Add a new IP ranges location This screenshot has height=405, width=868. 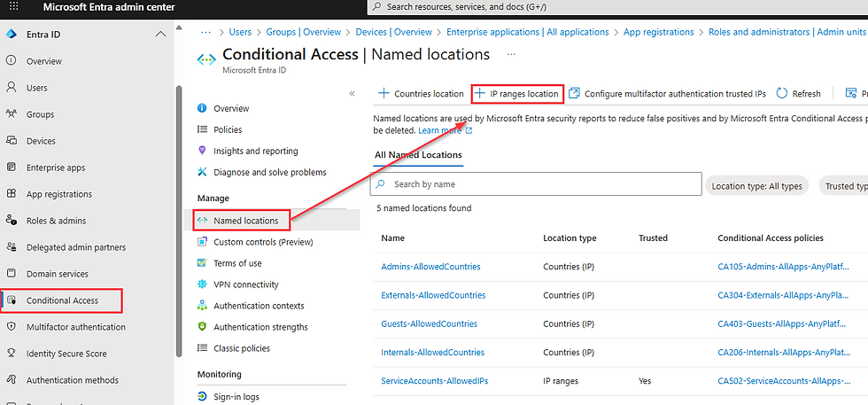point(517,94)
